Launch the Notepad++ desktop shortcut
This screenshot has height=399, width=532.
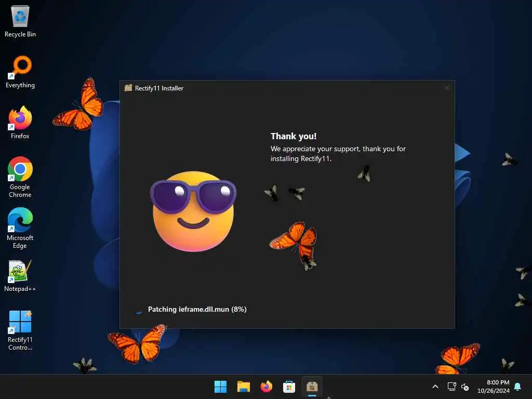[20, 275]
